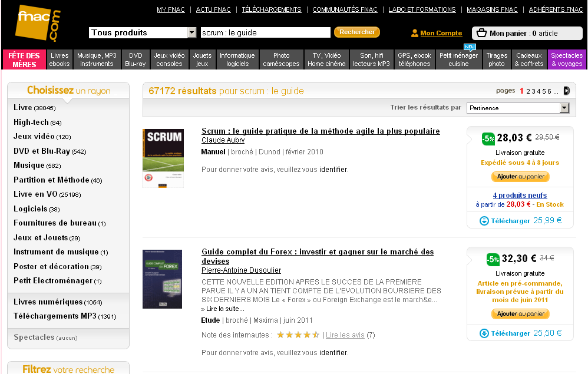Filter by DVD et Blu-Ray (542)

tap(50, 151)
